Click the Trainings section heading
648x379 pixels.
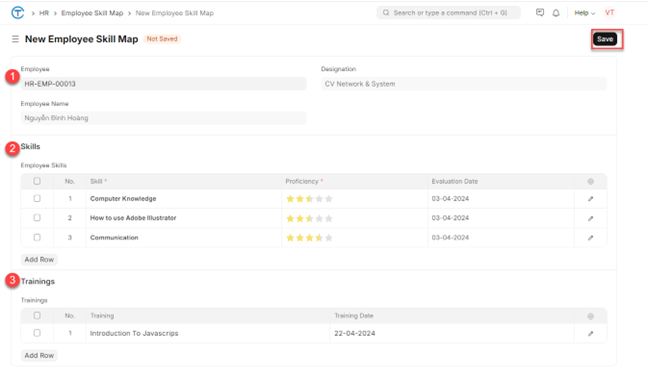click(38, 281)
